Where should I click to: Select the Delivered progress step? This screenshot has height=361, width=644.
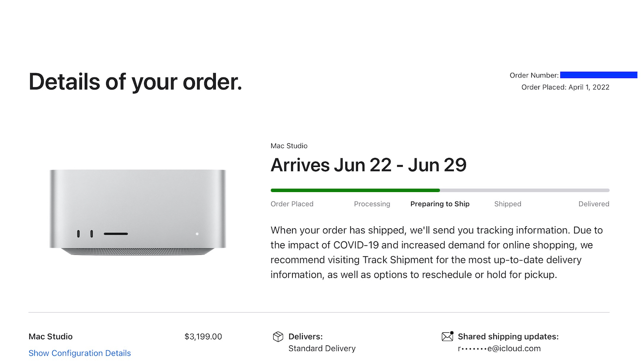[594, 204]
